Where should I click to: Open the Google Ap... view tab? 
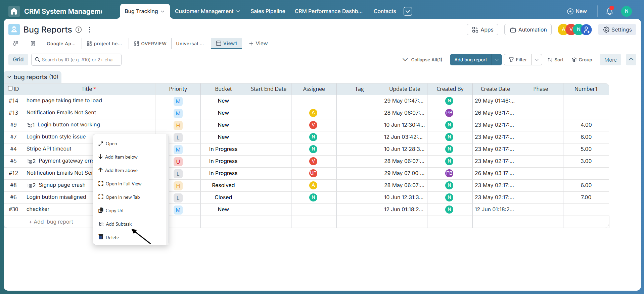tap(61, 44)
